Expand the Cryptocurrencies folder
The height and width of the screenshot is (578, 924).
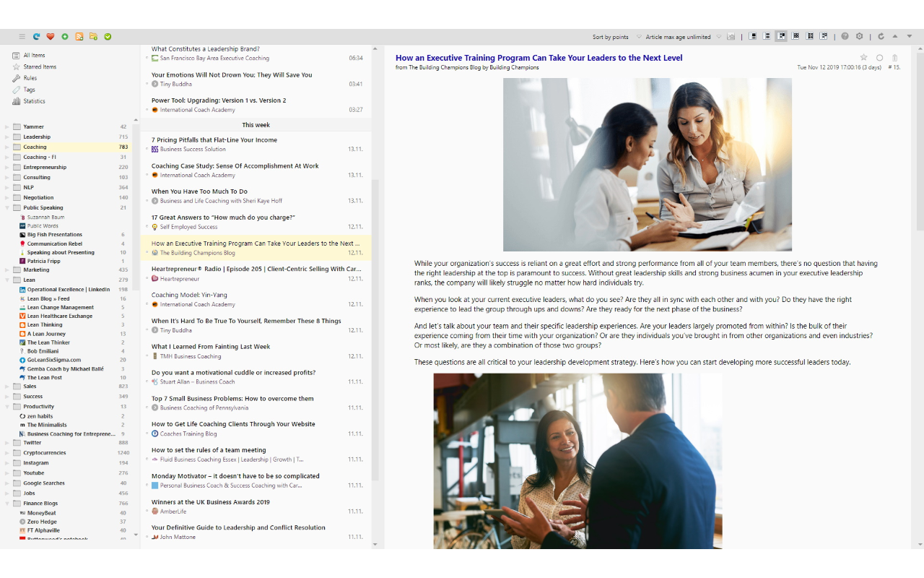tap(7, 453)
